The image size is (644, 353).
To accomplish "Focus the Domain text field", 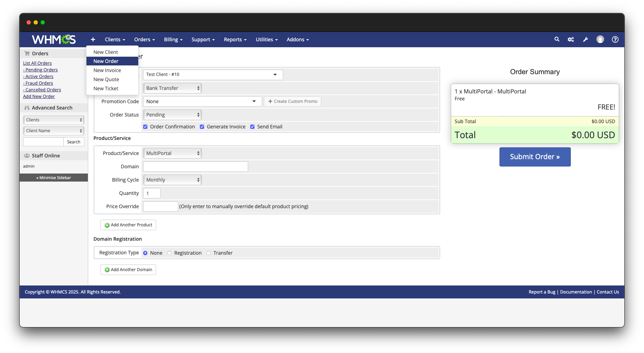I will pos(196,167).
